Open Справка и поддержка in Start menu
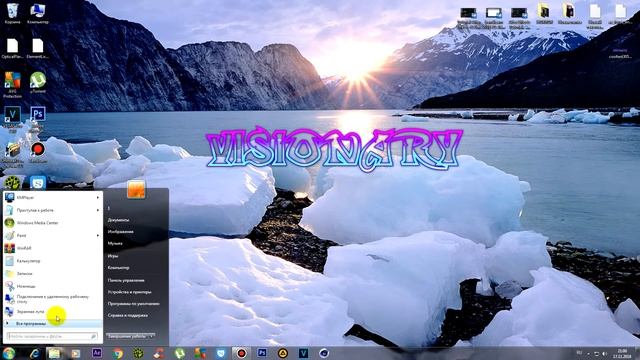This screenshot has width=640, height=360. click(x=128, y=316)
